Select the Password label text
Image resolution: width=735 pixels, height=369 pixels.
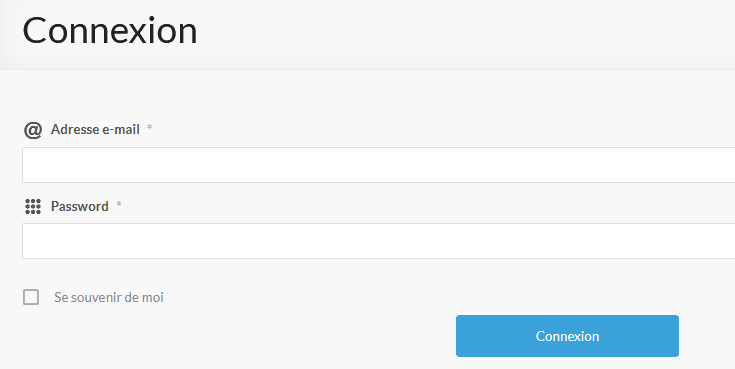click(x=80, y=206)
